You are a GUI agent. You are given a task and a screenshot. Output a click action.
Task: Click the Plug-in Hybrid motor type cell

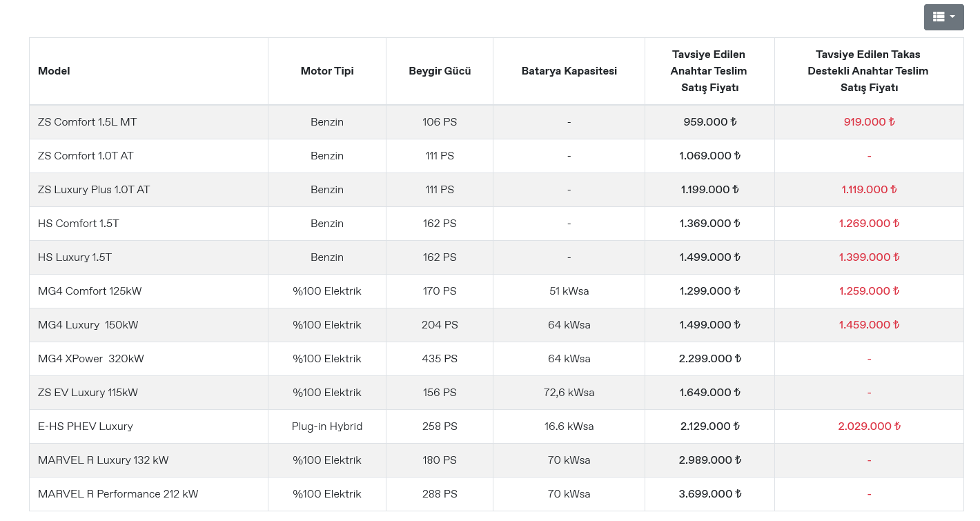(327, 426)
